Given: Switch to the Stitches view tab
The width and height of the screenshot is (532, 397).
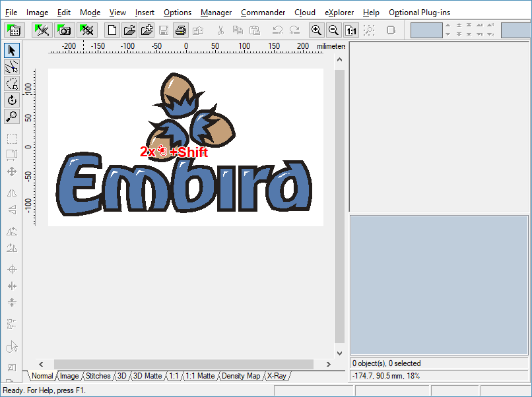Looking at the screenshot, I should (x=98, y=376).
